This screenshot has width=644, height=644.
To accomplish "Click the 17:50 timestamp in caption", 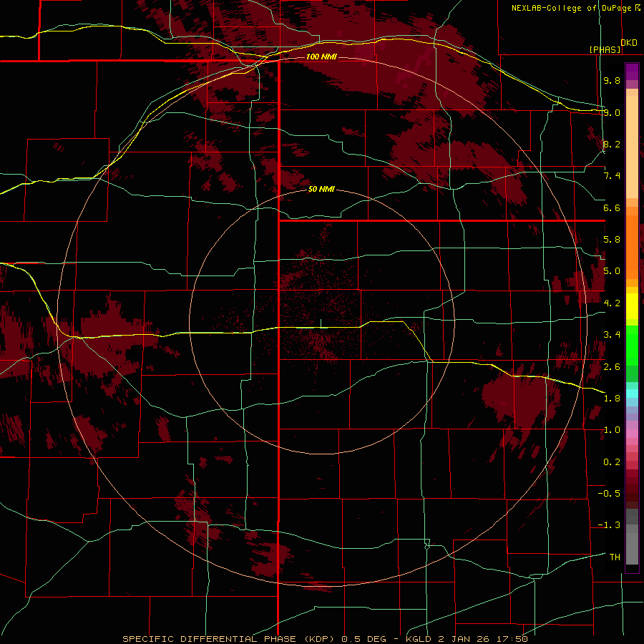I will point(513,639).
